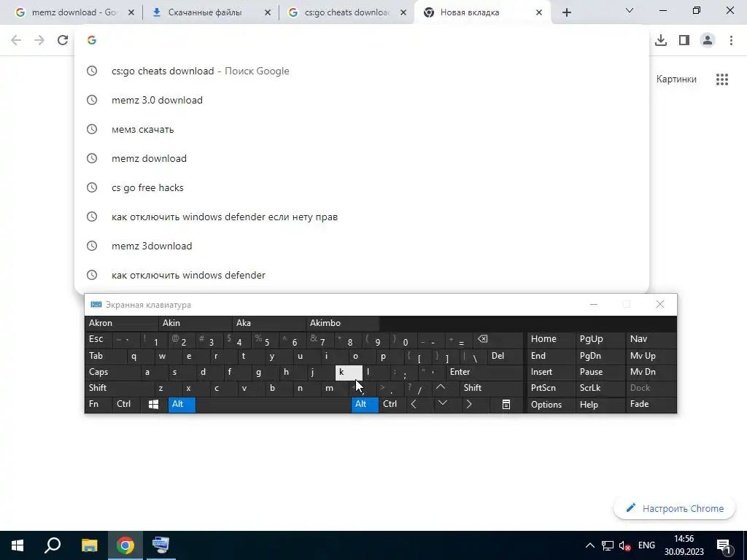
Task: Tap the Esc key on keyboard
Action: [x=98, y=339]
